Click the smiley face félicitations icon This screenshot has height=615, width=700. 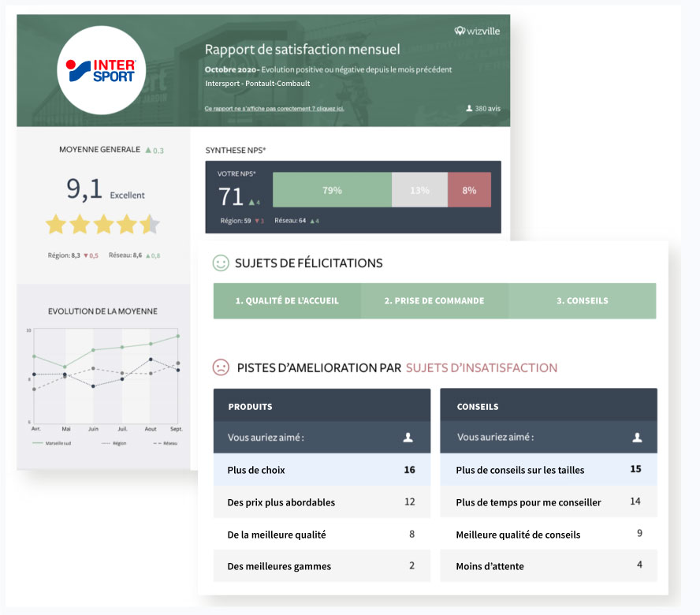(222, 263)
